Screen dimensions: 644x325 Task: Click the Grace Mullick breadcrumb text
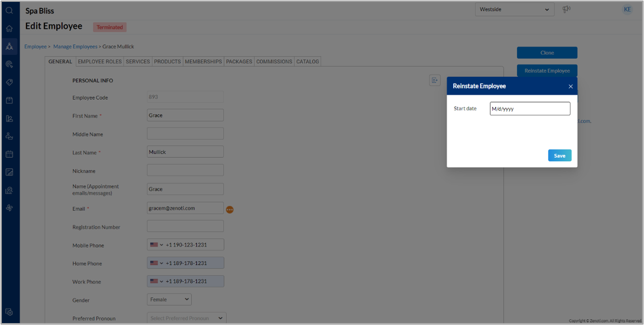(118, 47)
